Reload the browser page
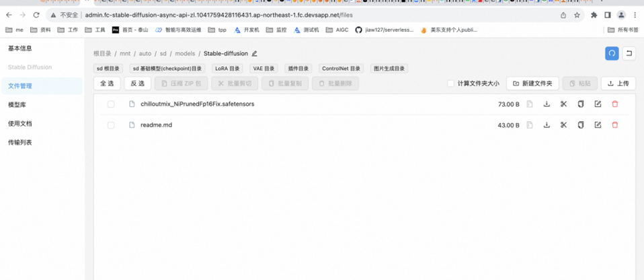The height and width of the screenshot is (280, 644). tap(36, 15)
